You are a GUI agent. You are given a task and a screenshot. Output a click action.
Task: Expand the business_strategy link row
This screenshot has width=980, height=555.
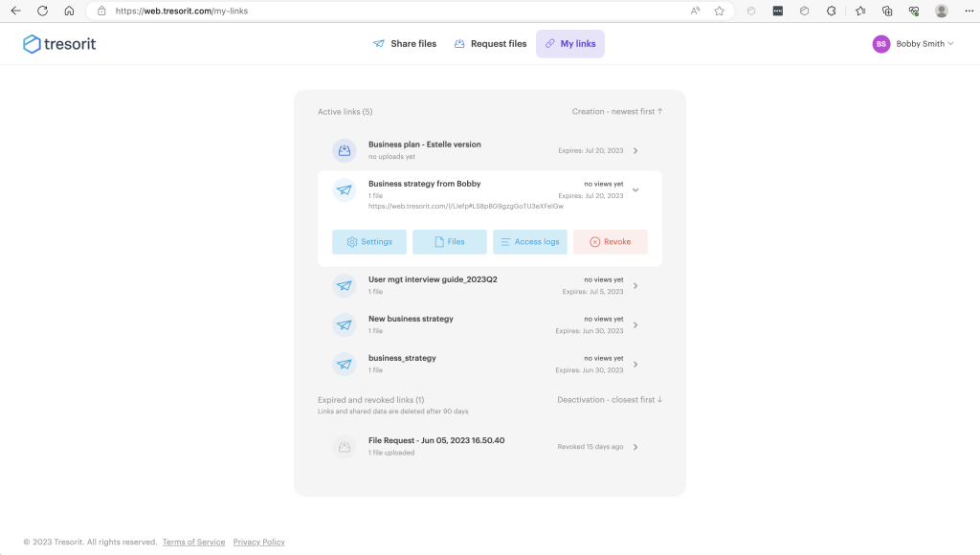635,364
